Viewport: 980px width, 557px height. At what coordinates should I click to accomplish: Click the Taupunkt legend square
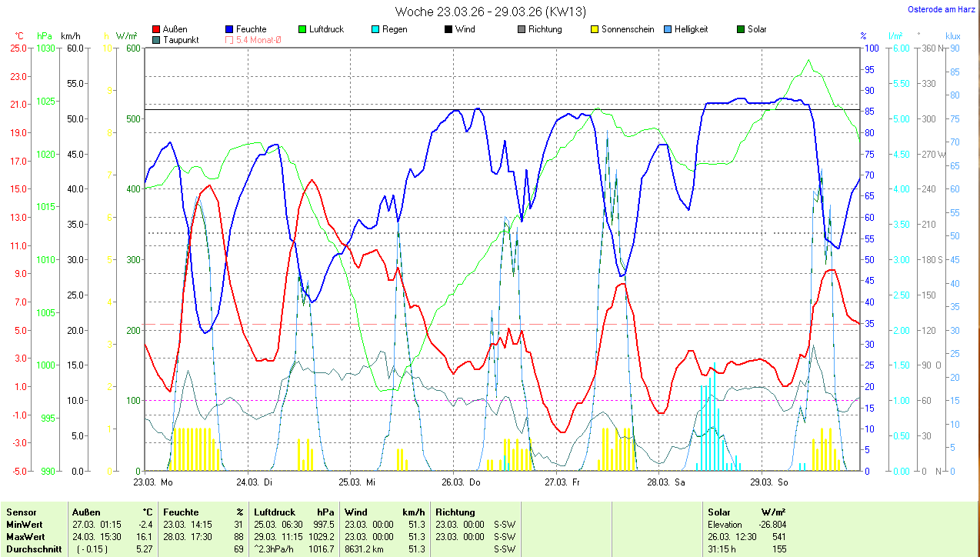pyautogui.click(x=157, y=40)
